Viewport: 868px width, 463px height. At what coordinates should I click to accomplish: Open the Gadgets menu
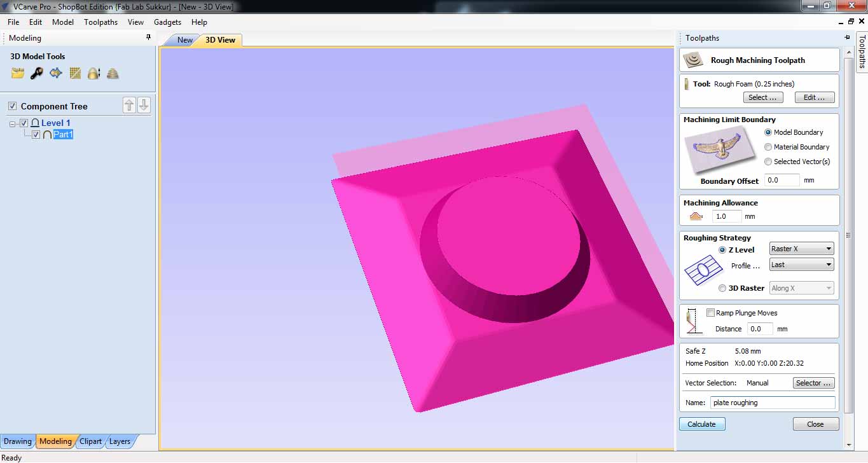(x=167, y=22)
